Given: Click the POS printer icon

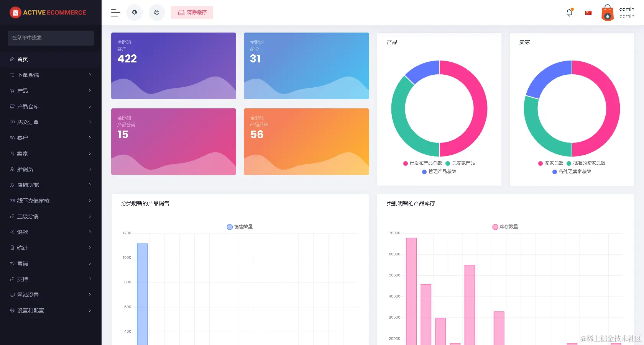Looking at the screenshot, I should pyautogui.click(x=157, y=12).
